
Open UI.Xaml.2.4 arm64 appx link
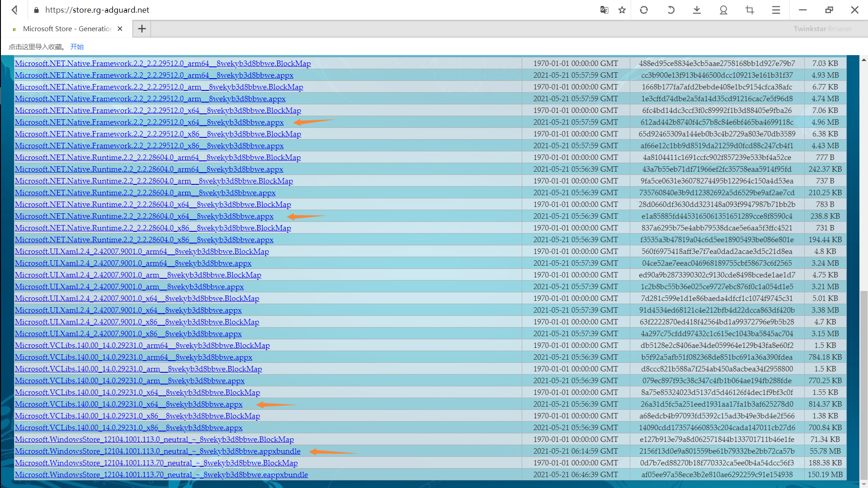pos(133,263)
